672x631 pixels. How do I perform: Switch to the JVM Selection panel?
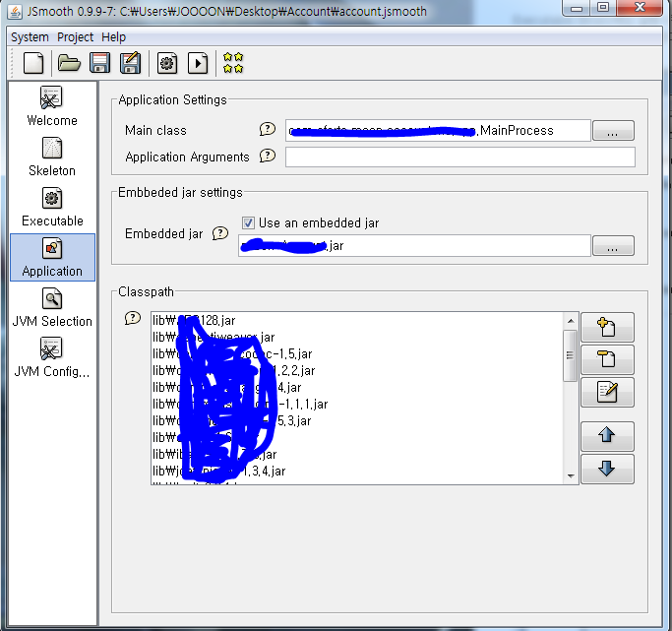52,307
